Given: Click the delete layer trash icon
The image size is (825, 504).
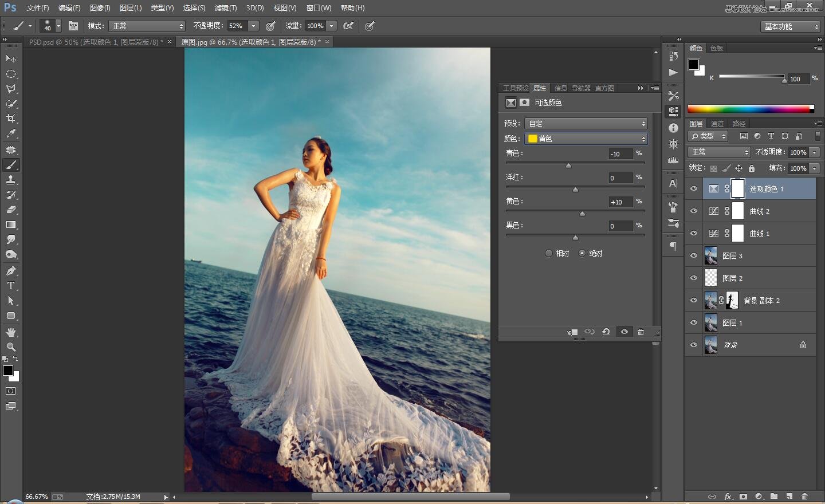Looking at the screenshot, I should pos(804,497).
